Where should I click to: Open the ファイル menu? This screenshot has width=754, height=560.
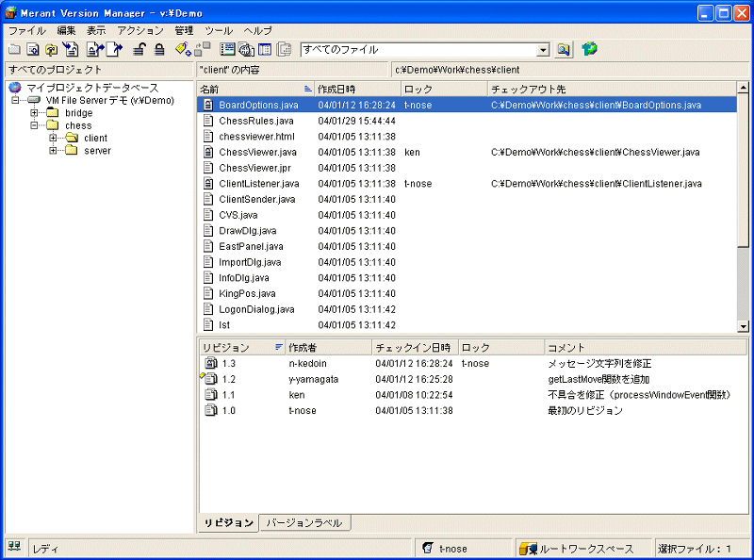(x=27, y=31)
